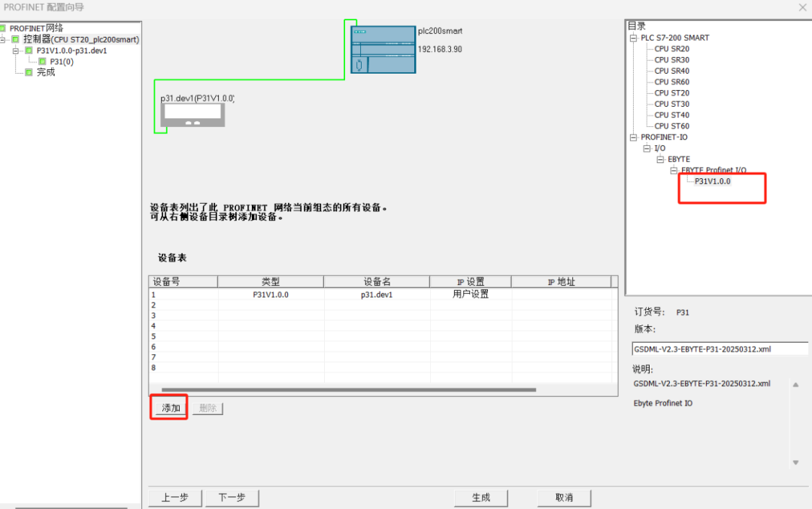Select device table row number 8
The height and width of the screenshot is (509, 812).
coord(153,368)
